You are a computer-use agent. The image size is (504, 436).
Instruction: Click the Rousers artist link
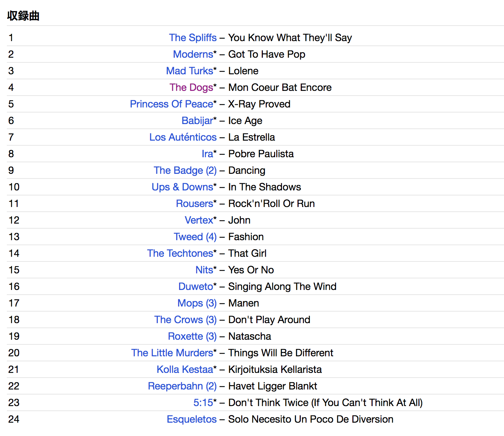point(195,203)
